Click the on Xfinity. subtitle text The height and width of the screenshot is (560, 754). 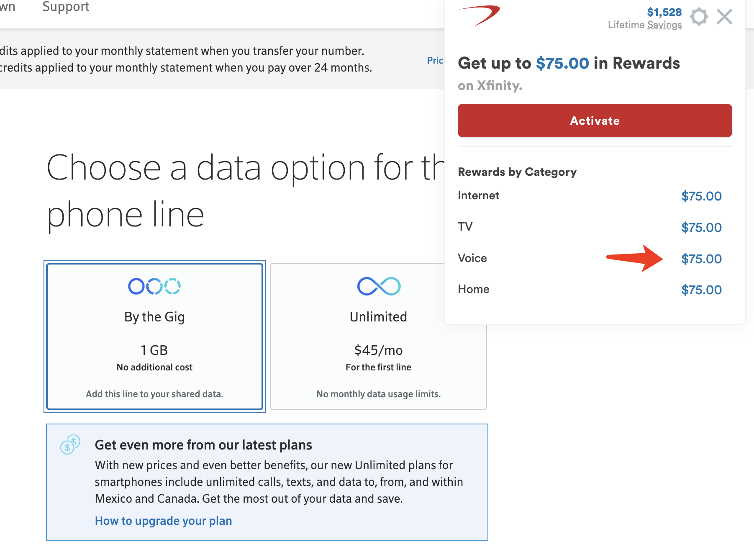pyautogui.click(x=490, y=85)
